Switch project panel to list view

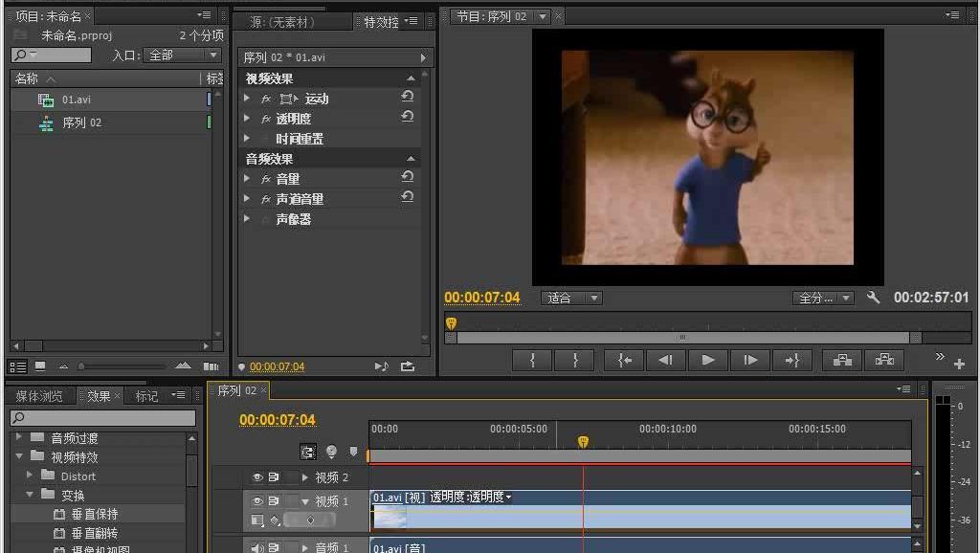pos(17,366)
